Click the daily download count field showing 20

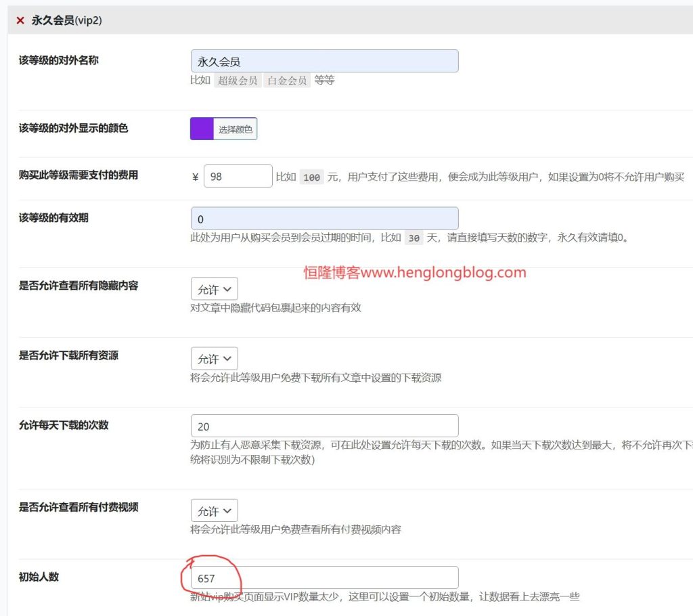(324, 426)
